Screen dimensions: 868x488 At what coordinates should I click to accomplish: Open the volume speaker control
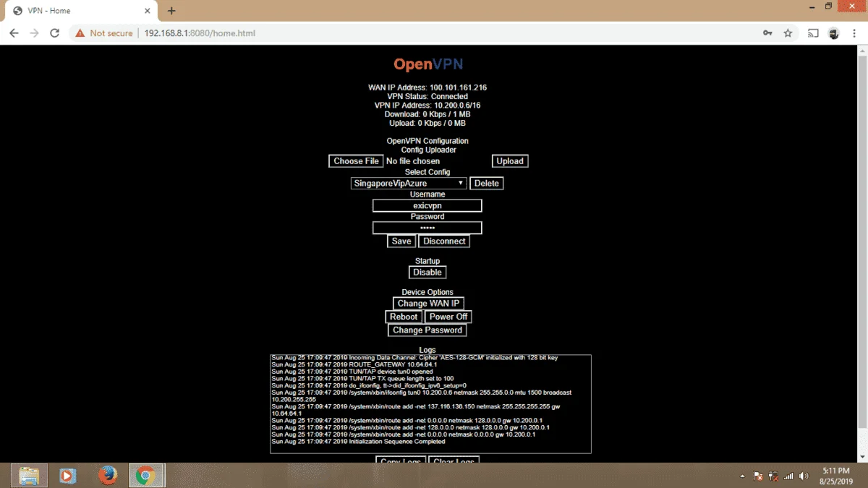[x=804, y=476]
